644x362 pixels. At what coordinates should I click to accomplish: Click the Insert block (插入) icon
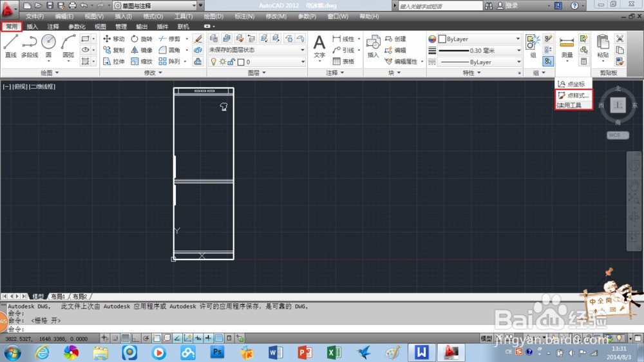(x=373, y=47)
